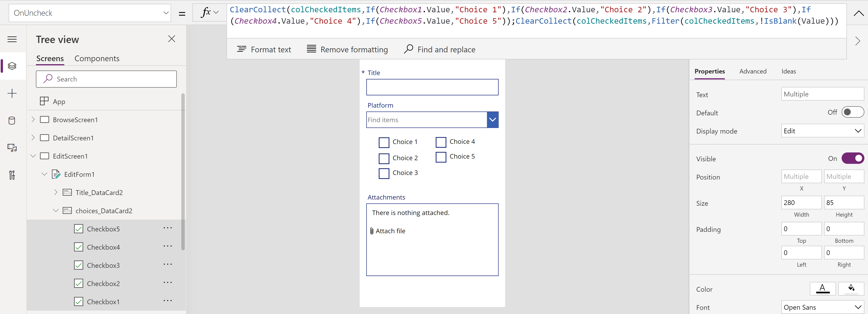Screen dimensions: 868x314
Task: Enable the Default toggle
Action: pyautogui.click(x=853, y=112)
